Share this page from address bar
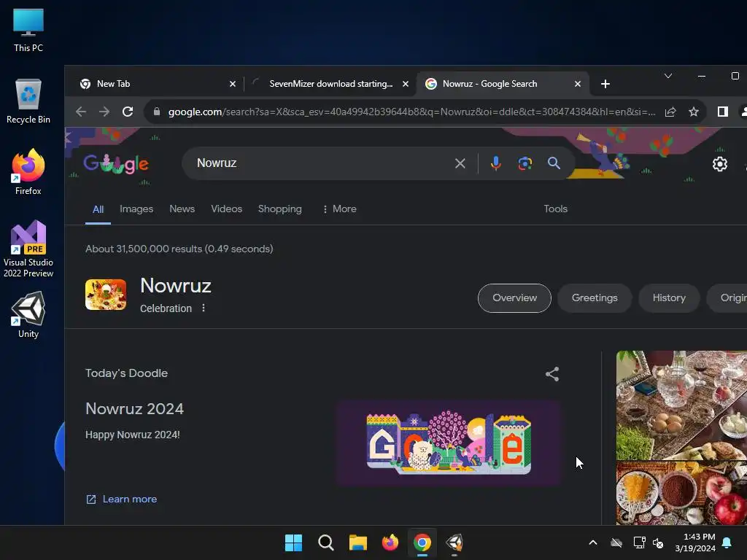The image size is (747, 560). tap(670, 112)
